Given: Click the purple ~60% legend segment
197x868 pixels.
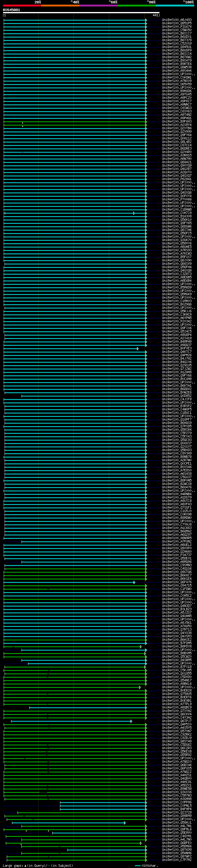Looking at the screenshot, I should click(99, 6).
